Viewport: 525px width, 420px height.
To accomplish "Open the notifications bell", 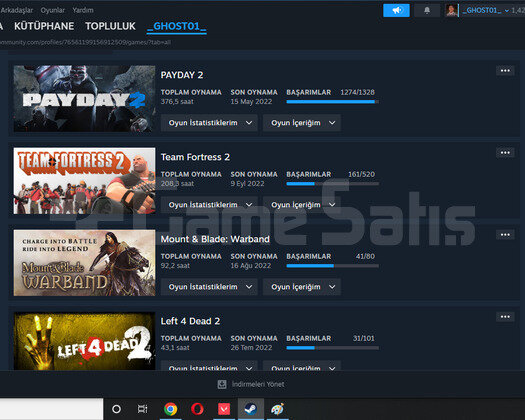I will click(427, 10).
